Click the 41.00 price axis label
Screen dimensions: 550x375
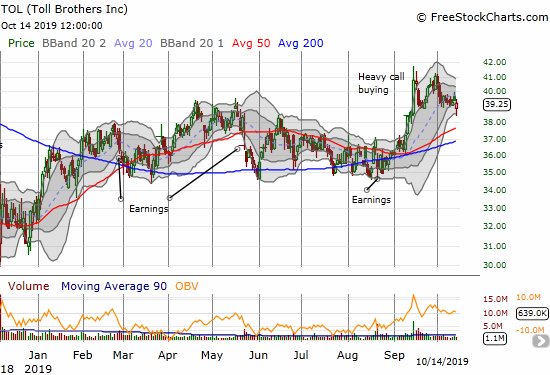[495, 77]
